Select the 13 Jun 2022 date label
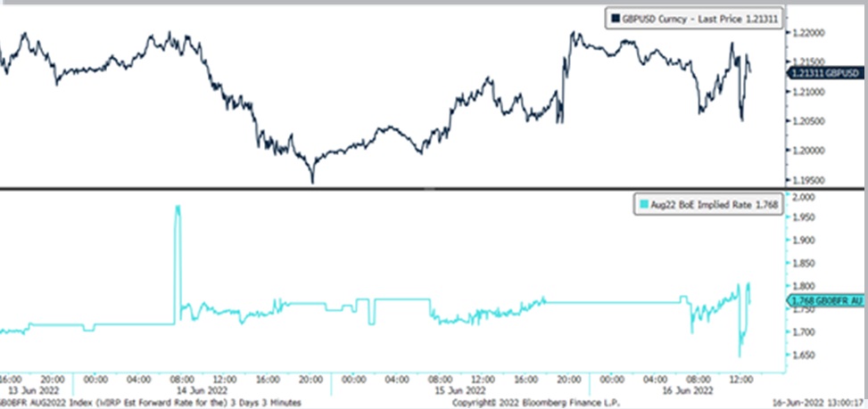The height and width of the screenshot is (409, 868). 28,389
